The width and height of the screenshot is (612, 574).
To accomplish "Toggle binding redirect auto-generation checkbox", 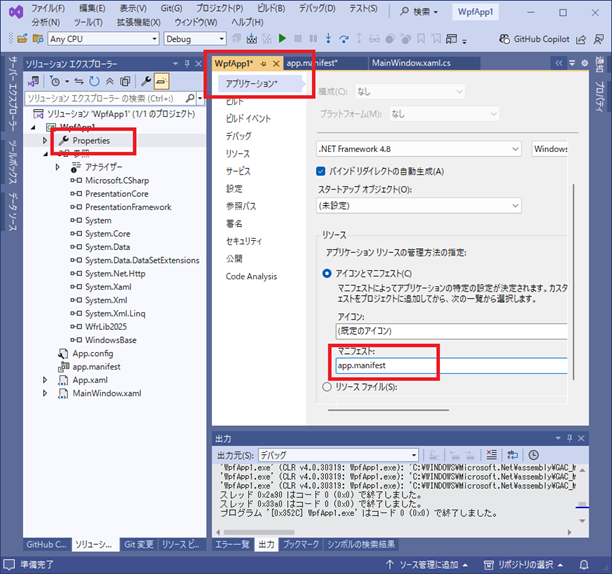I will [x=321, y=171].
